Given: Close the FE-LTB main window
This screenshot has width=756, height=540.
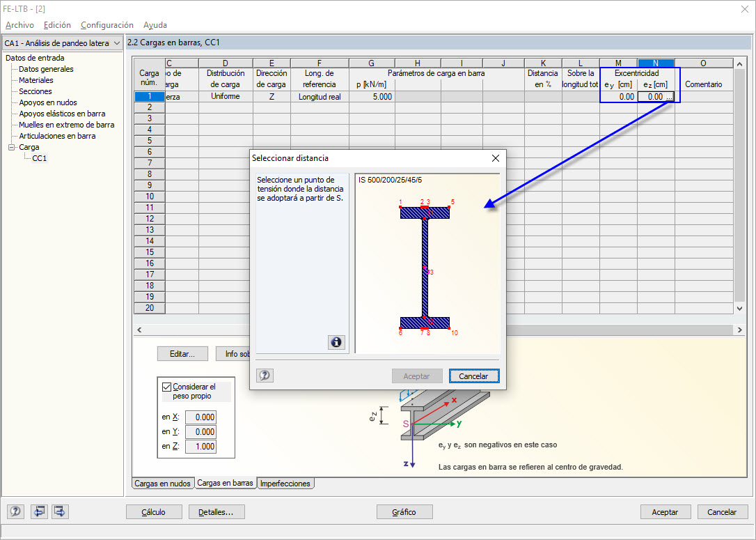Looking at the screenshot, I should pyautogui.click(x=744, y=9).
